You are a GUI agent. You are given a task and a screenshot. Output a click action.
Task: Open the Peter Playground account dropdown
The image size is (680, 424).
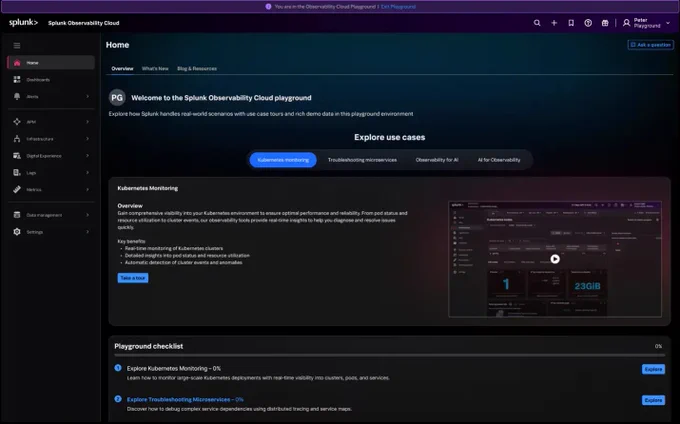pos(647,23)
